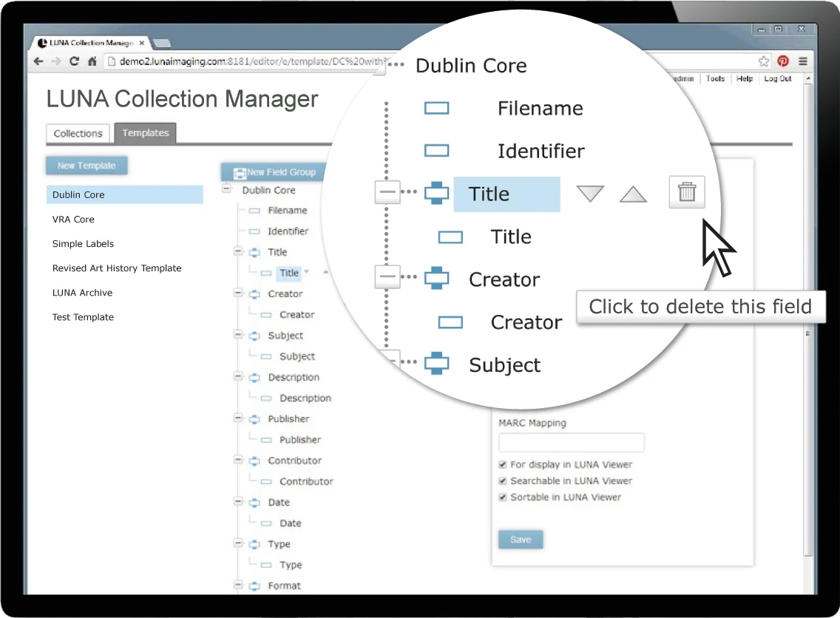Screen dimensions: 840x618
Task: Click the Log Out link
Action: point(777,78)
